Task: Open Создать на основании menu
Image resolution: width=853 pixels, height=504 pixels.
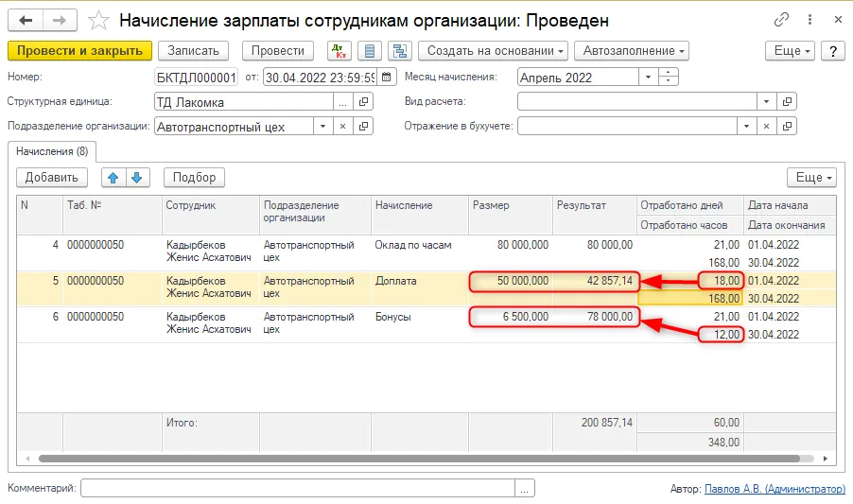Action: (493, 50)
